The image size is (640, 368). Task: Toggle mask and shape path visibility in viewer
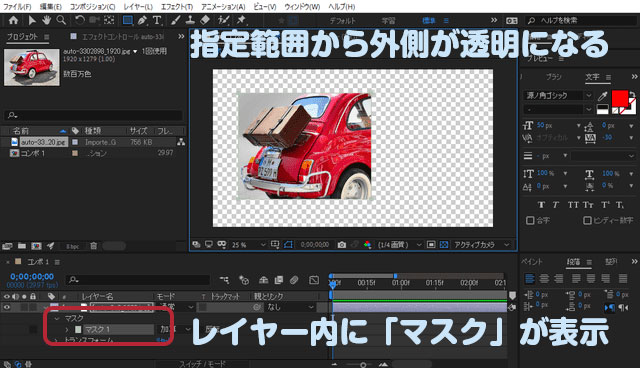click(x=288, y=244)
